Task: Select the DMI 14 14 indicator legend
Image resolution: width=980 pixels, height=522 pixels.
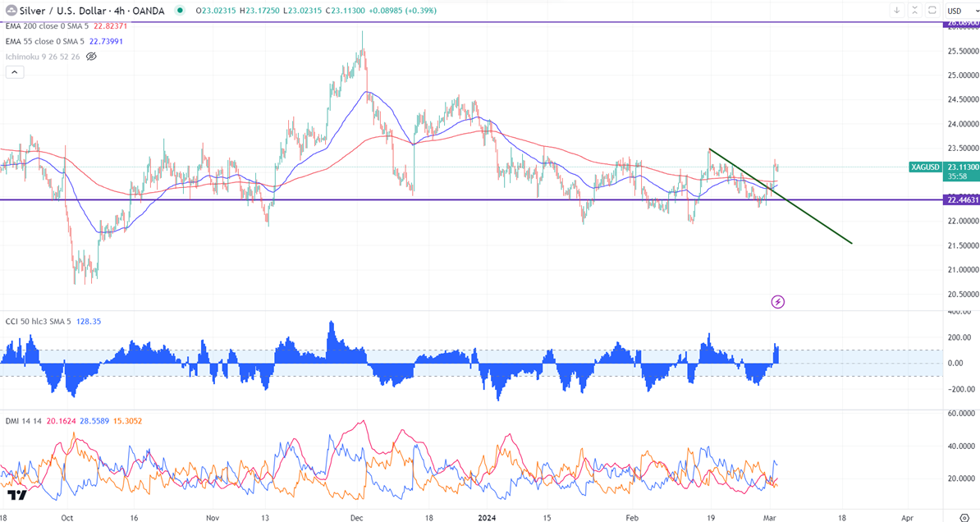Action: (25, 421)
